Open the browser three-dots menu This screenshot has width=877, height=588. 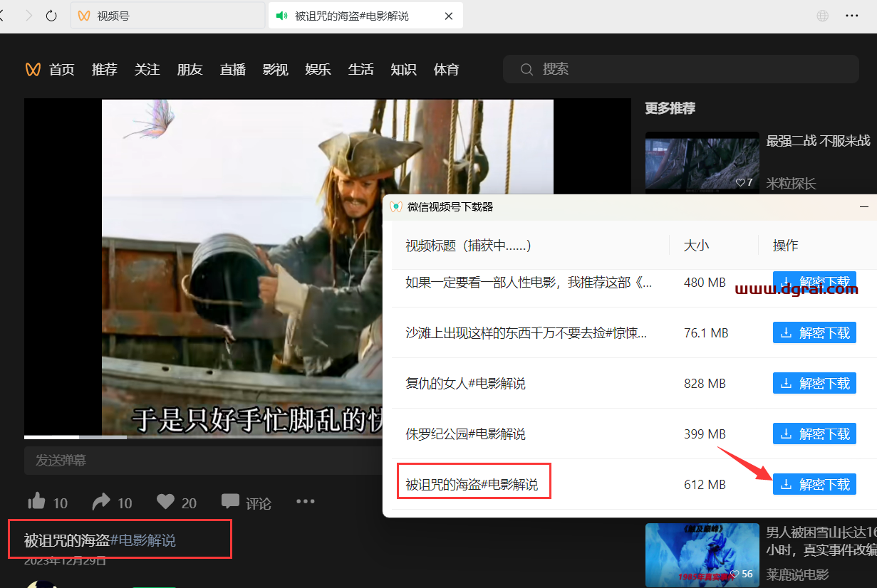(852, 16)
